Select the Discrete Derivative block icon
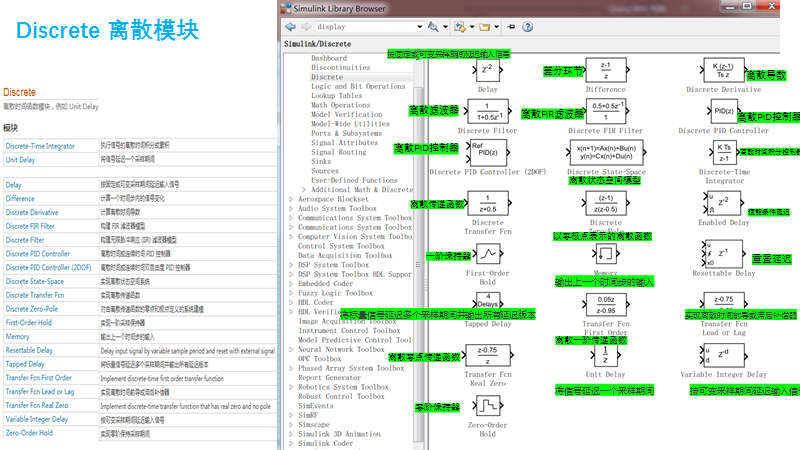 click(x=723, y=70)
